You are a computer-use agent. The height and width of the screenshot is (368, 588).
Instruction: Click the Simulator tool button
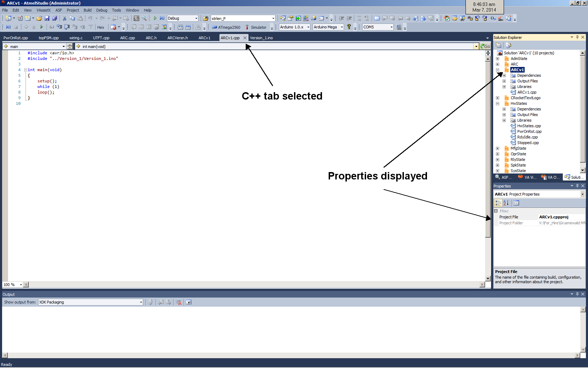255,27
